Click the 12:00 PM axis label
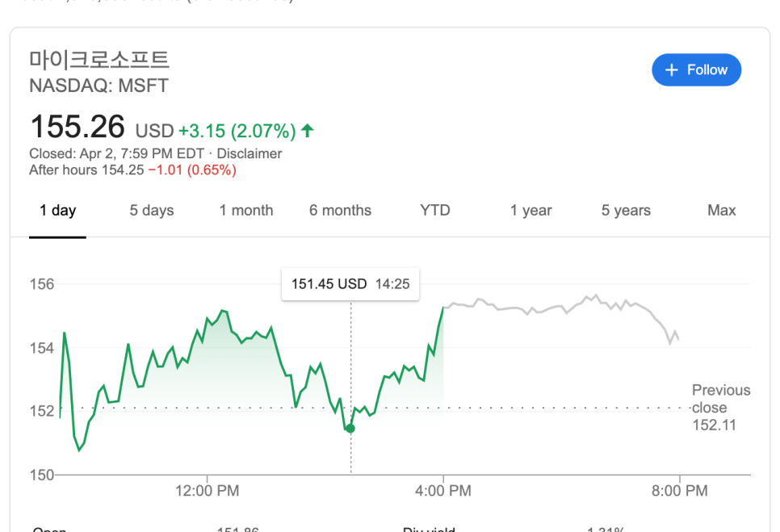The width and height of the screenshot is (780, 532). coord(207,491)
